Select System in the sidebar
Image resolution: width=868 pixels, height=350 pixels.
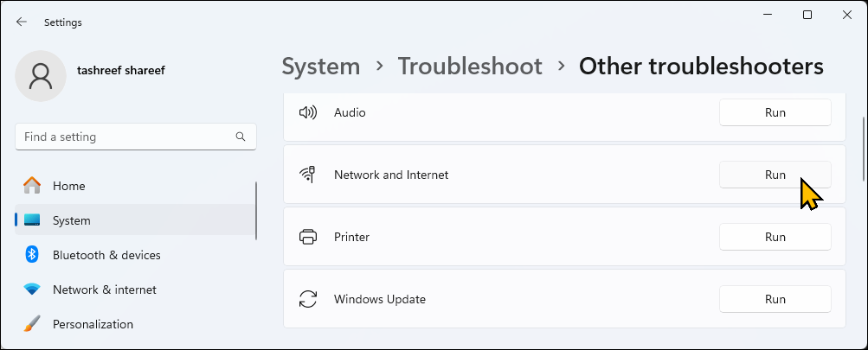[x=72, y=220]
